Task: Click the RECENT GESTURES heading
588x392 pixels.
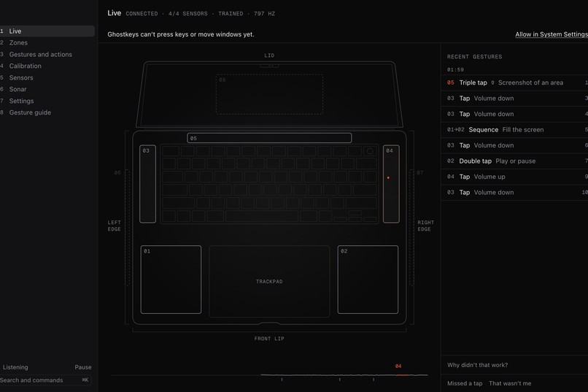Action: [x=474, y=57]
